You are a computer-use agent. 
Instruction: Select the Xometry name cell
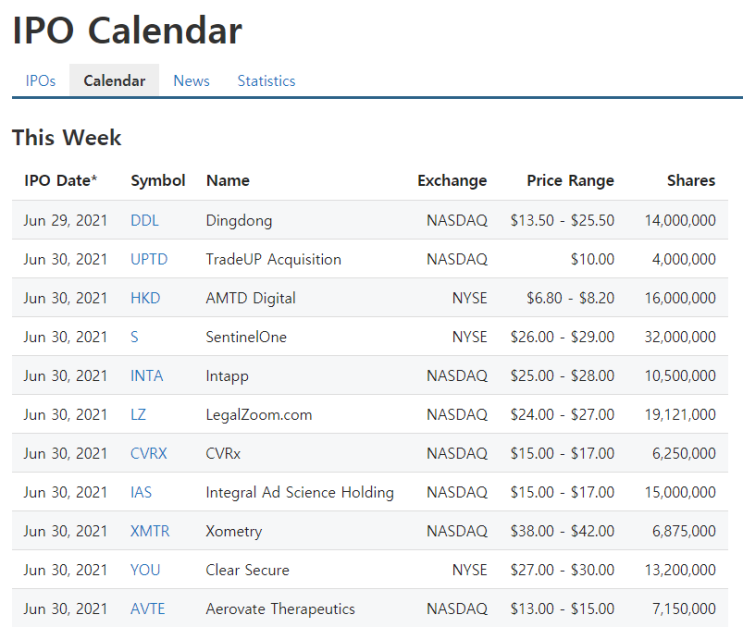(x=234, y=531)
